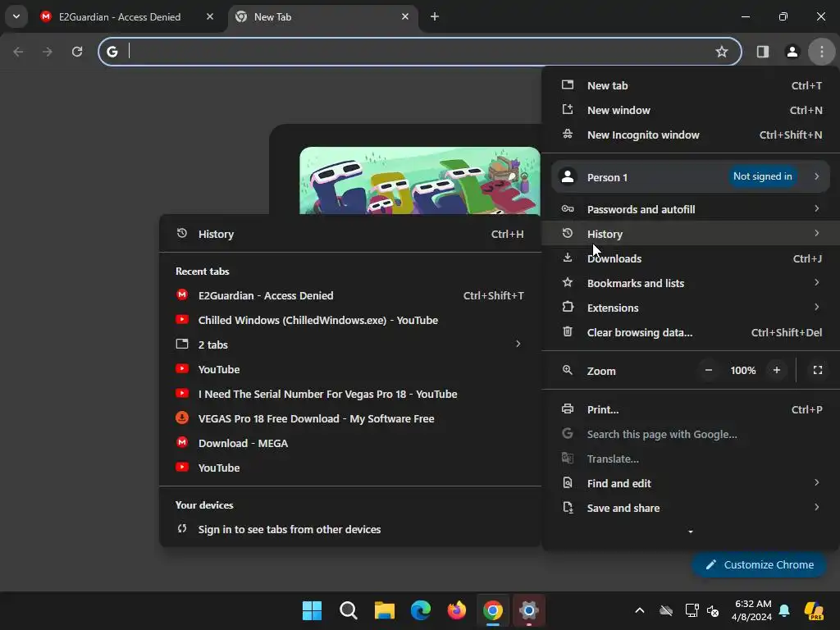Click the forward navigation arrow
840x630 pixels.
pyautogui.click(x=48, y=52)
